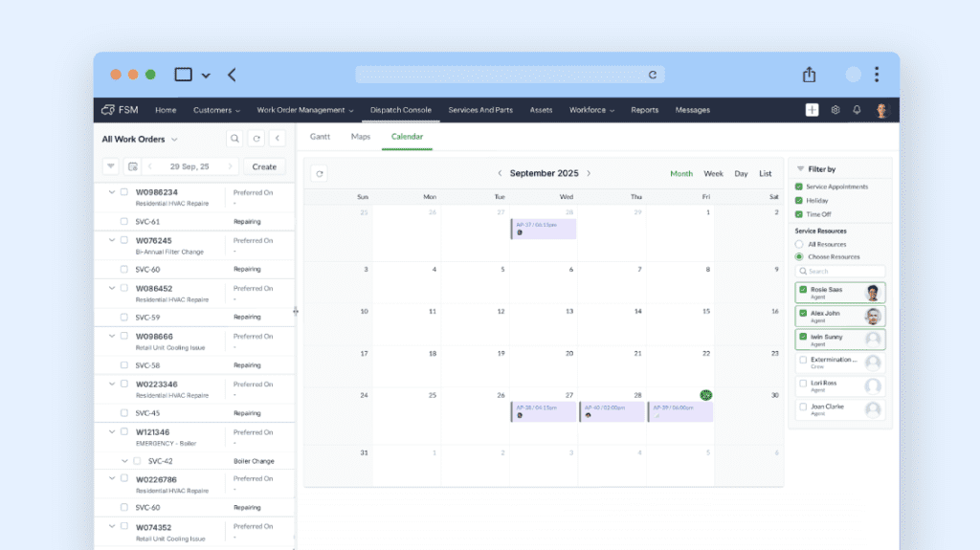Expand the All Work Orders dropdown
Viewport: 980px width, 550px height.
point(174,140)
